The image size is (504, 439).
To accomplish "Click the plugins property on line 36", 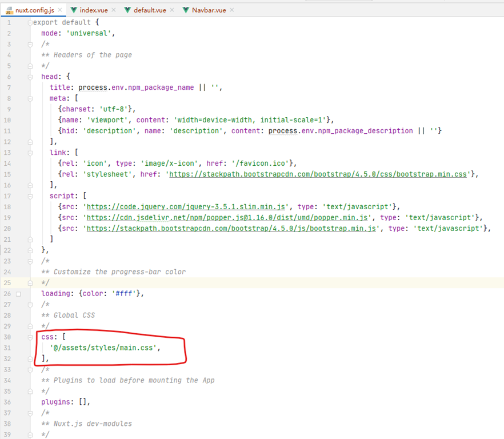I will pos(55,402).
